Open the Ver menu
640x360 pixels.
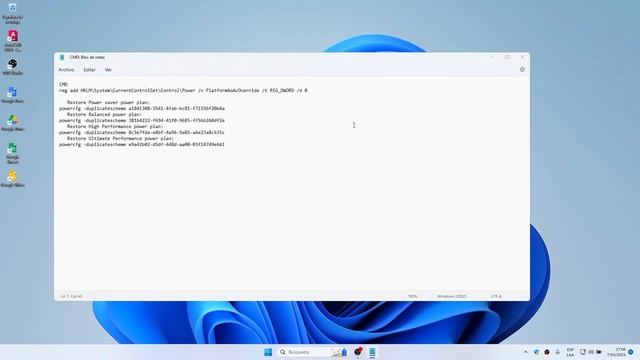coord(108,70)
